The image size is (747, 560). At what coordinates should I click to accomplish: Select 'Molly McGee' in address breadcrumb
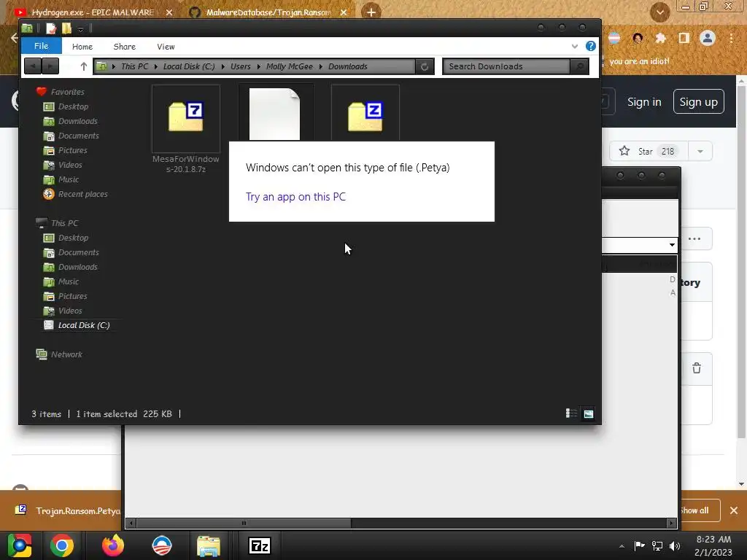pos(289,66)
